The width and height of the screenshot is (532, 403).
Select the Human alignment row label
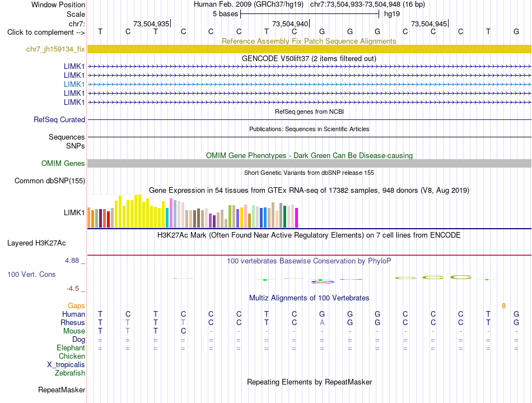point(73,314)
